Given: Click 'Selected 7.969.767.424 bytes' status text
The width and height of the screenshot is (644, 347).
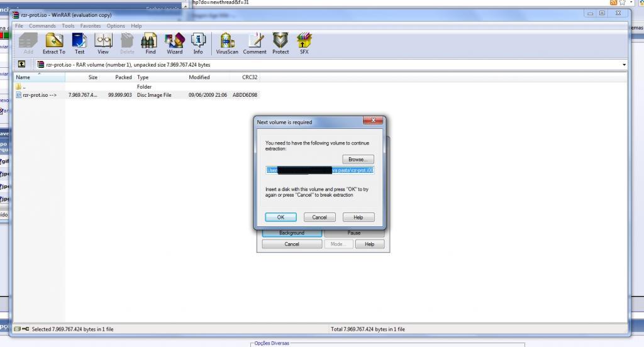Looking at the screenshot, I should coord(72,329).
